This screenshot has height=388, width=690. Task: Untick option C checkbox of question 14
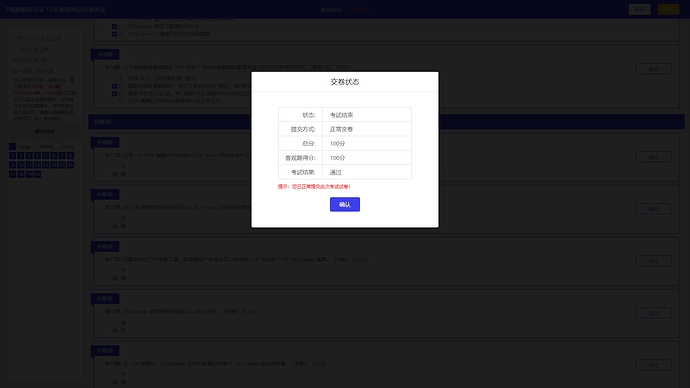coord(114,94)
